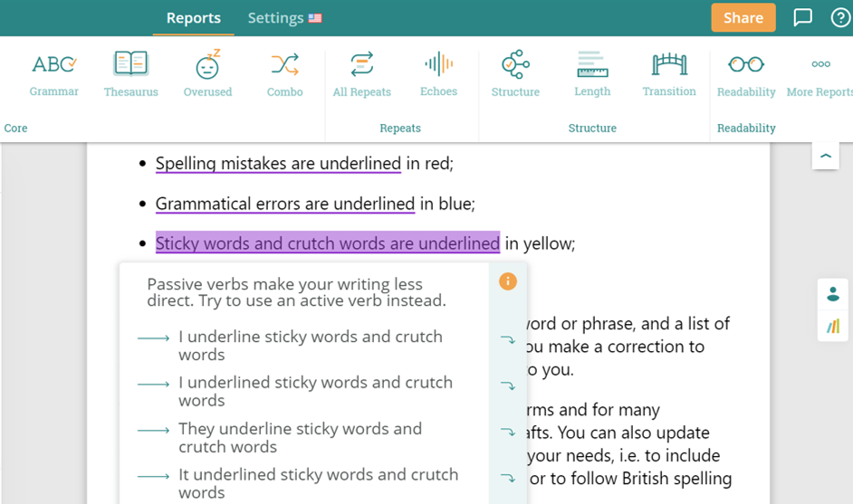Click the orange Share button
The image size is (853, 504).
pos(743,17)
